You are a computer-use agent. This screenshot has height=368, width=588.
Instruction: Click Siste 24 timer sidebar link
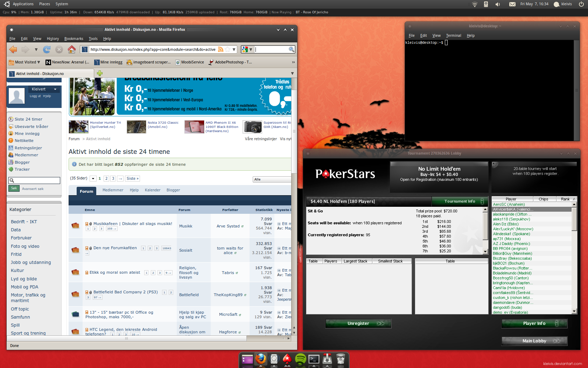coord(28,119)
